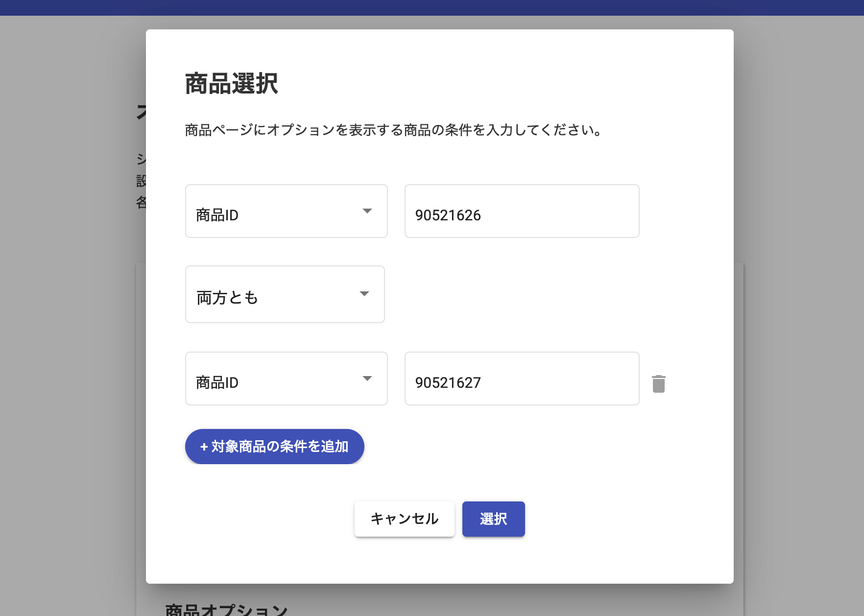Delete the 90521627 condition with trash icon

[659, 383]
